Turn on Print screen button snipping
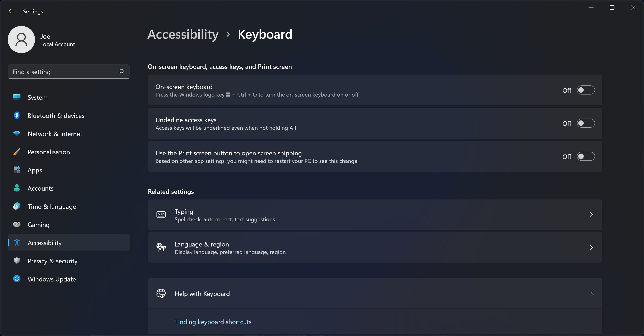 586,156
